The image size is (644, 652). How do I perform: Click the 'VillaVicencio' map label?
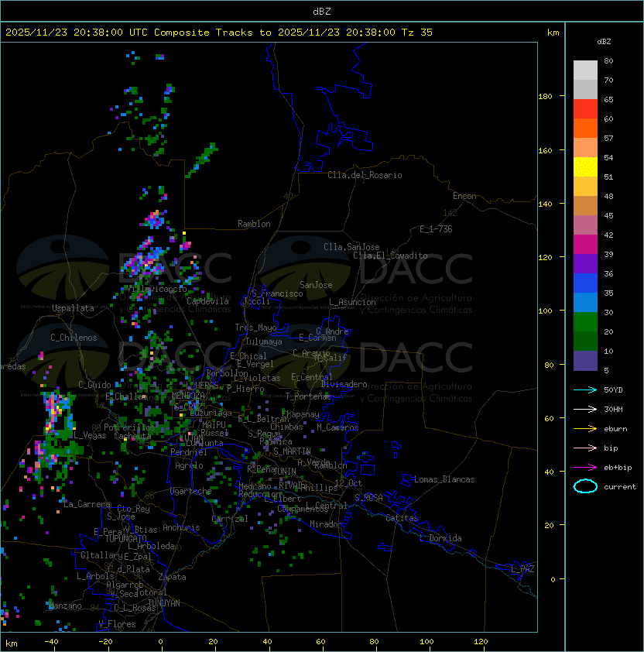tap(156, 289)
